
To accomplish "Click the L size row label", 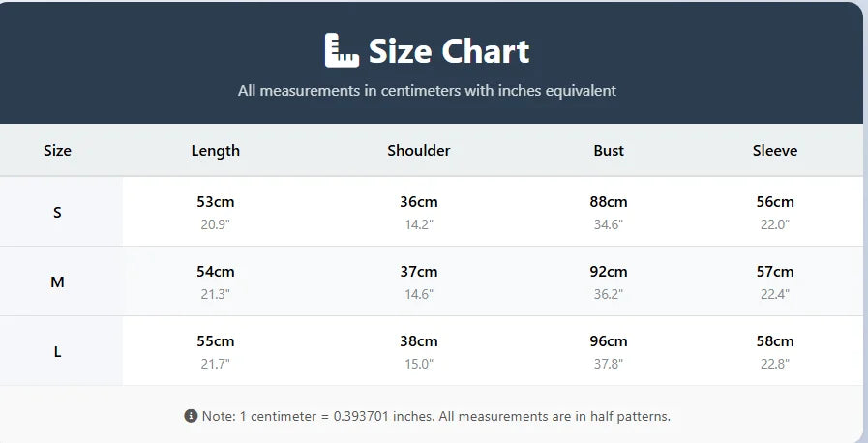I will click(57, 352).
